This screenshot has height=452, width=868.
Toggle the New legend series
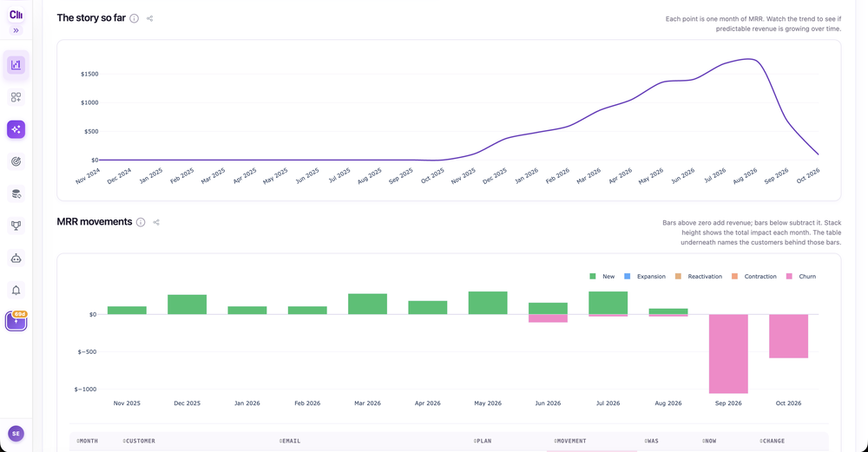(x=602, y=277)
